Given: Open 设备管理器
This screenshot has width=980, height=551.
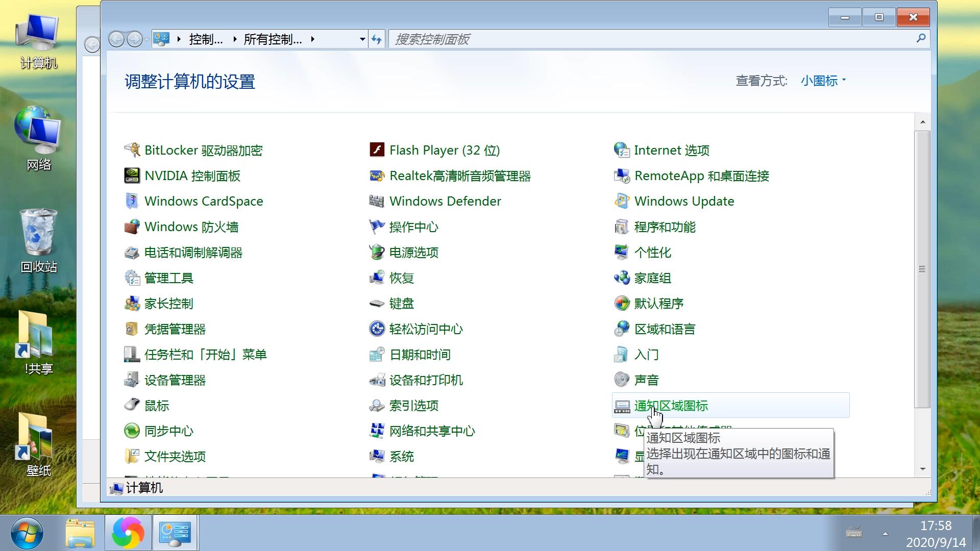Looking at the screenshot, I should coord(175,380).
